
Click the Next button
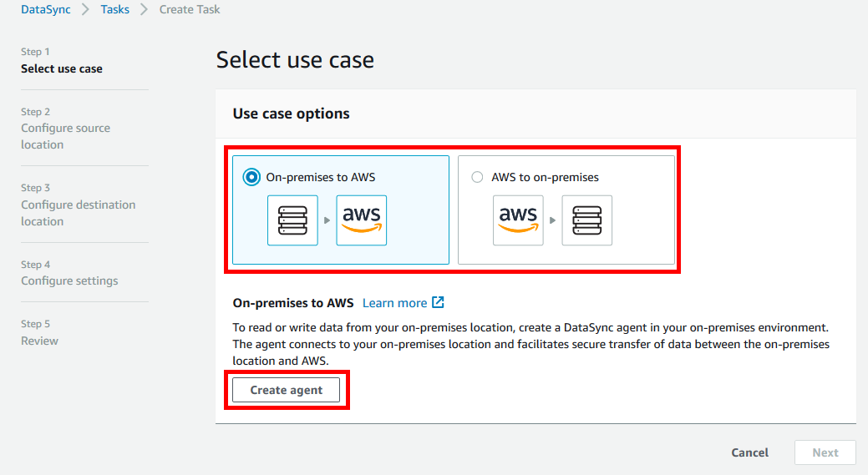pos(825,452)
